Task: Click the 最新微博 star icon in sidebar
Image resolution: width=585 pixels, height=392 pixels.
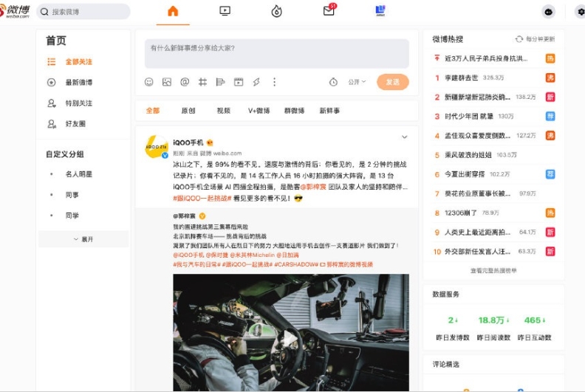Action: click(52, 83)
